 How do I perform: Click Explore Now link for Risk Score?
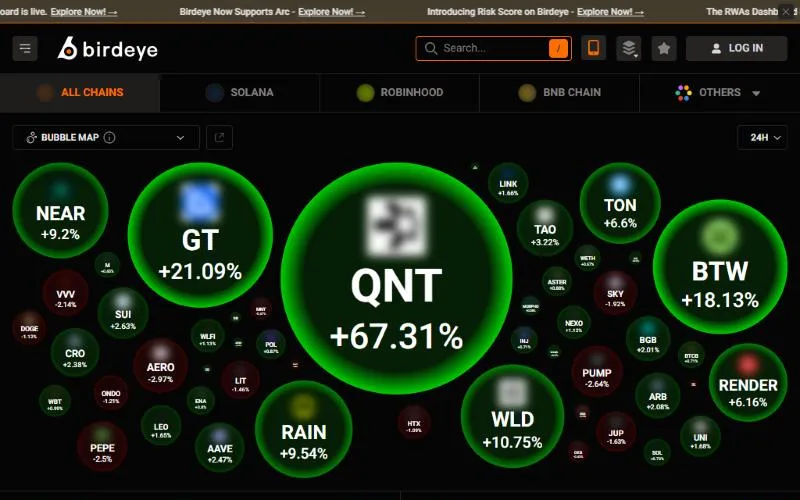tap(610, 11)
